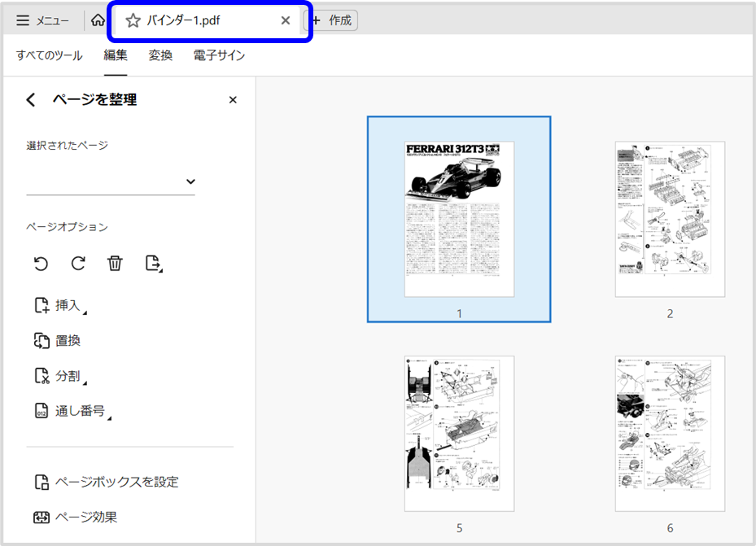Open the 電子サイン tab

[219, 55]
